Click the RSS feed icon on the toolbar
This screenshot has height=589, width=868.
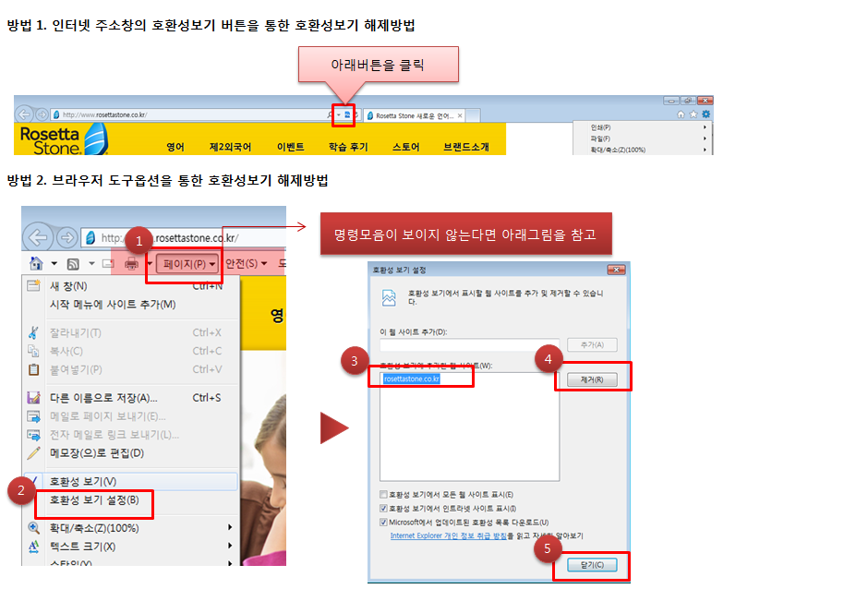coord(73,263)
